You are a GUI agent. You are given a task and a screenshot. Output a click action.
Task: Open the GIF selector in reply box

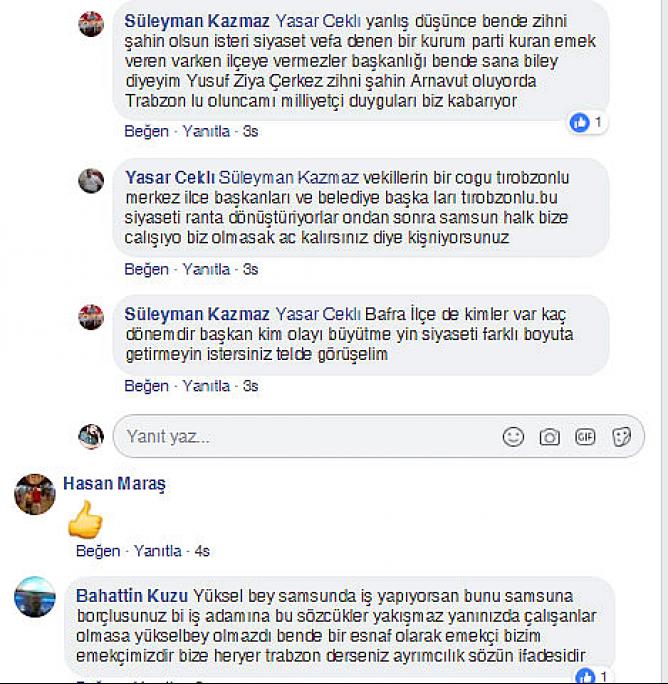585,437
